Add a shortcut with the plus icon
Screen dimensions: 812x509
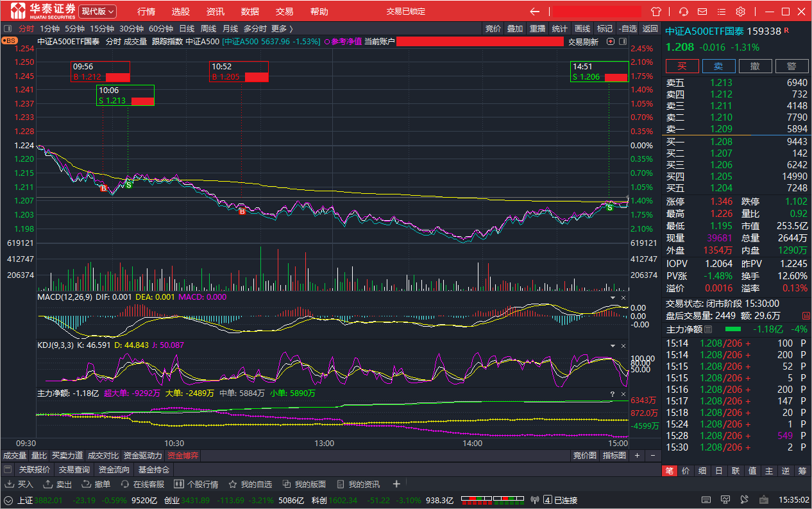(396, 484)
